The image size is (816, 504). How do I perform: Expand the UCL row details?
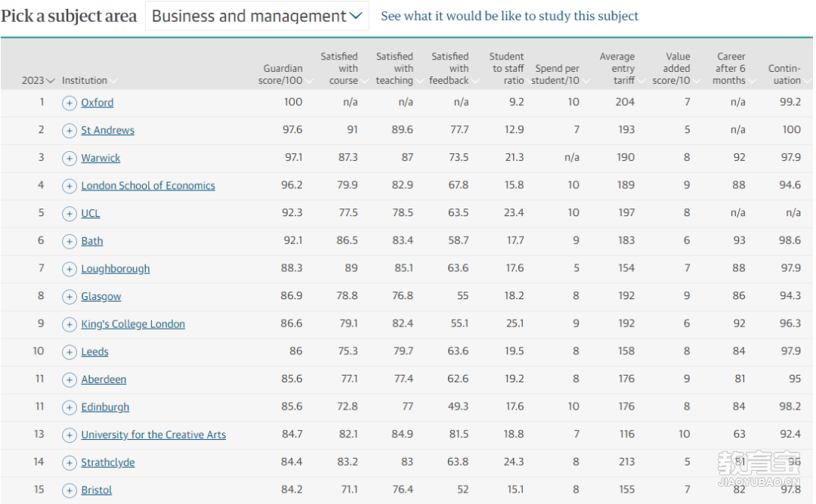point(70,214)
